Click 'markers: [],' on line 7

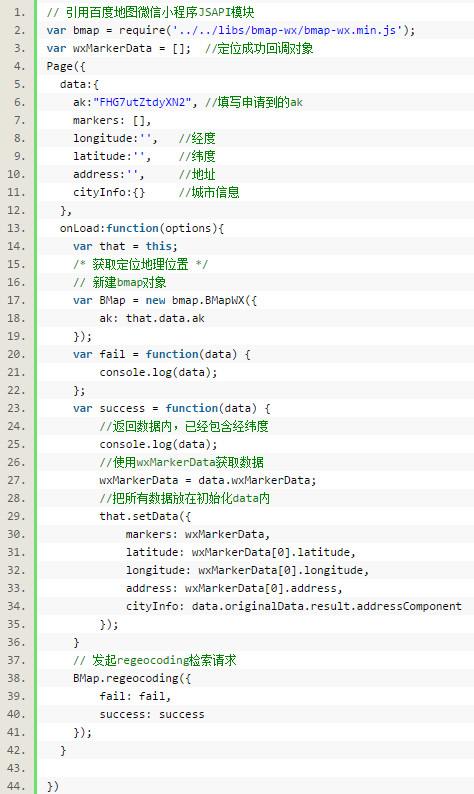[x=112, y=121]
